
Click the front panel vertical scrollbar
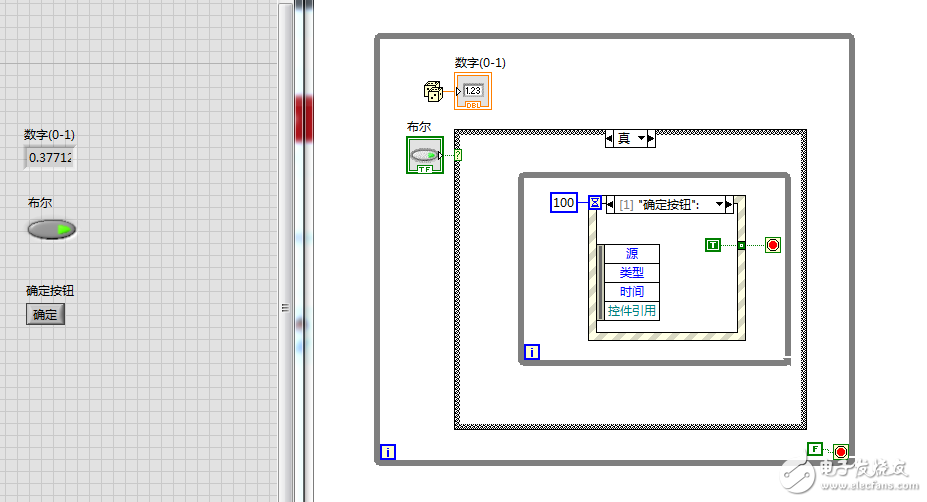285,251
